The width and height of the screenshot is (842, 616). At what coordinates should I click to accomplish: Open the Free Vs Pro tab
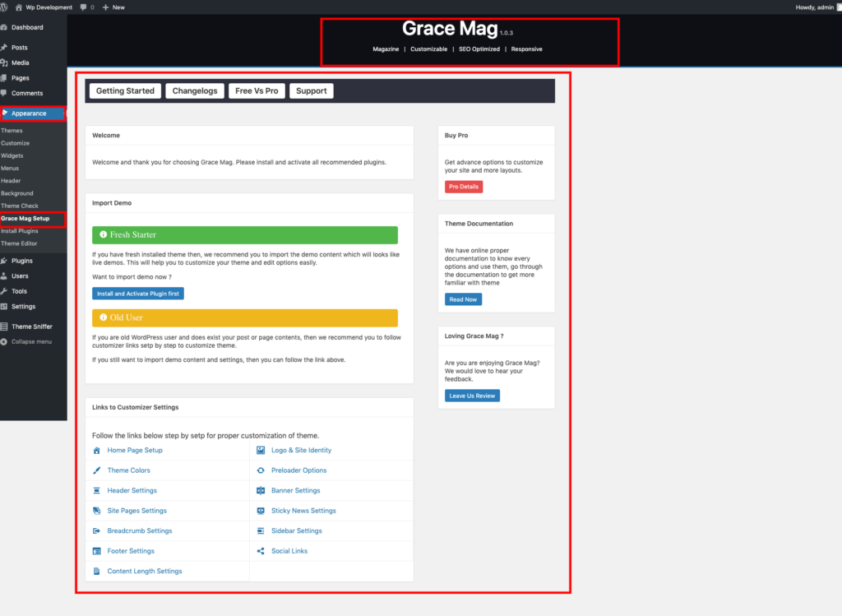256,90
